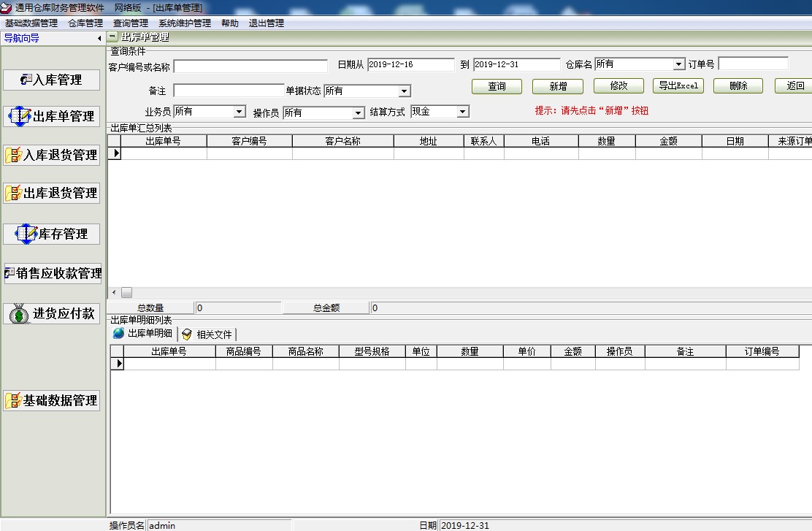Click 进货应付款 money bag icon
Screen dimensions: 812x531
[19, 314]
